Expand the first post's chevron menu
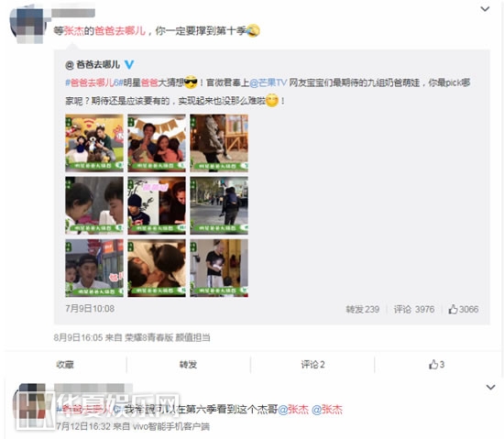Viewport: 504px width, 439px height. click(485, 9)
